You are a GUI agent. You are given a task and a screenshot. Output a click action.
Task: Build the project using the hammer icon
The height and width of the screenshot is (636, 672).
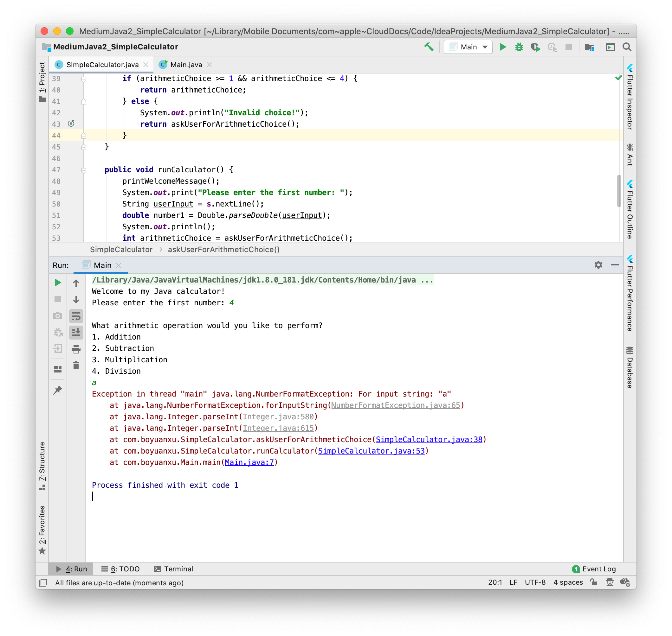coord(429,47)
